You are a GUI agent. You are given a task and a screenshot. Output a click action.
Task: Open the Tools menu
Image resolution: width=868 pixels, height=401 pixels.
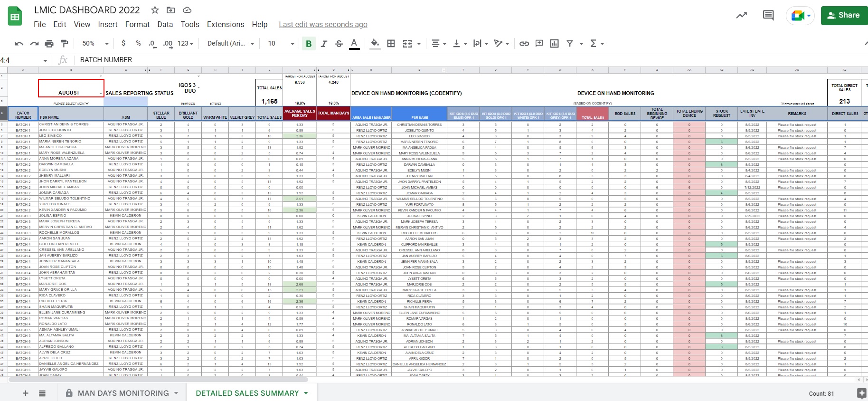click(x=190, y=24)
